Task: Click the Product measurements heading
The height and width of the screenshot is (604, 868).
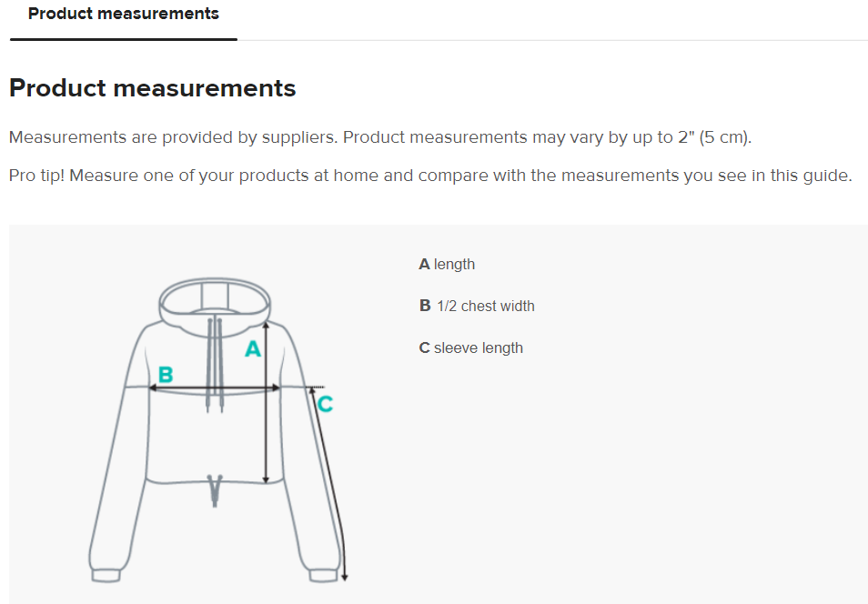Action: [x=152, y=88]
